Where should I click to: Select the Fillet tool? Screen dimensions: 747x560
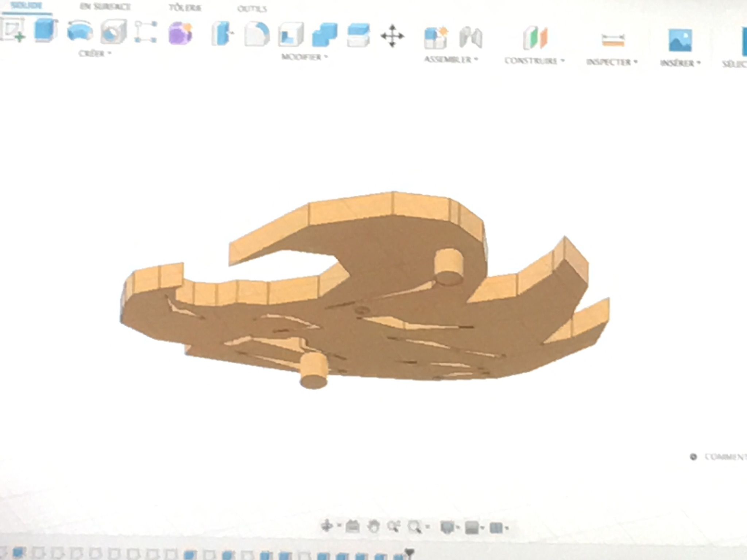256,35
